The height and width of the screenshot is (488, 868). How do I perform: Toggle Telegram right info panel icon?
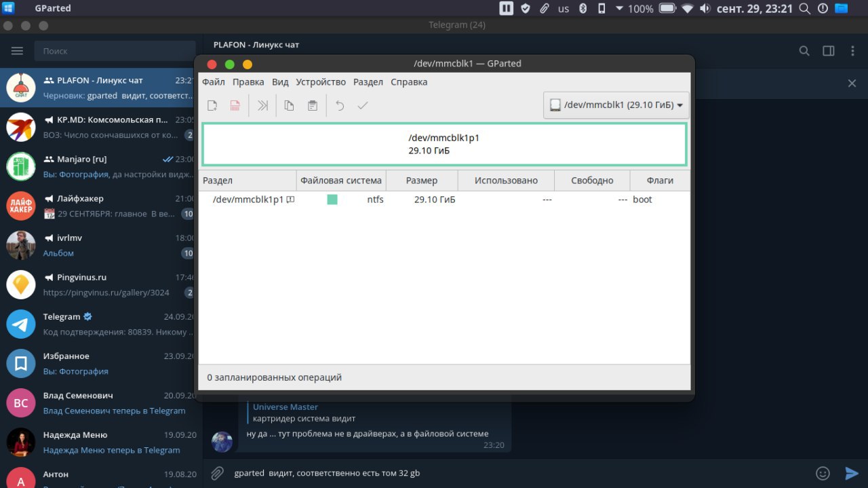[828, 51]
